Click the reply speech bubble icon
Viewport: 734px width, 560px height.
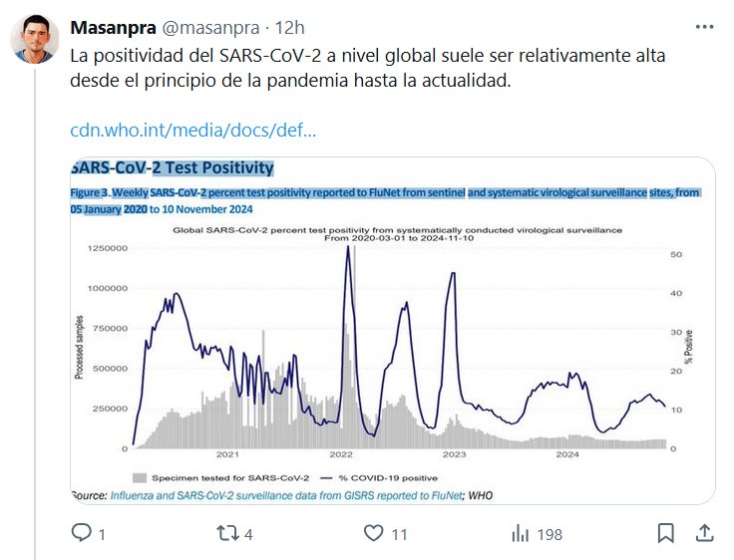82,534
